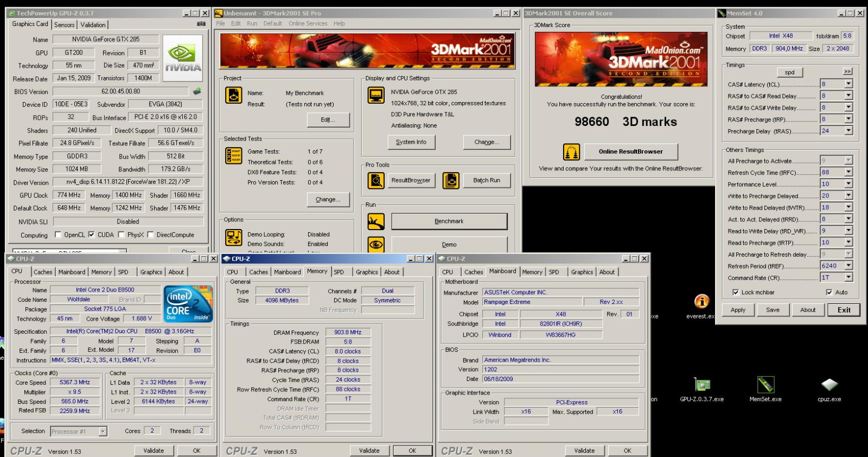Click the GPU-Z screenshot camera icon
This screenshot has height=457, width=868.
pyautogui.click(x=201, y=24)
